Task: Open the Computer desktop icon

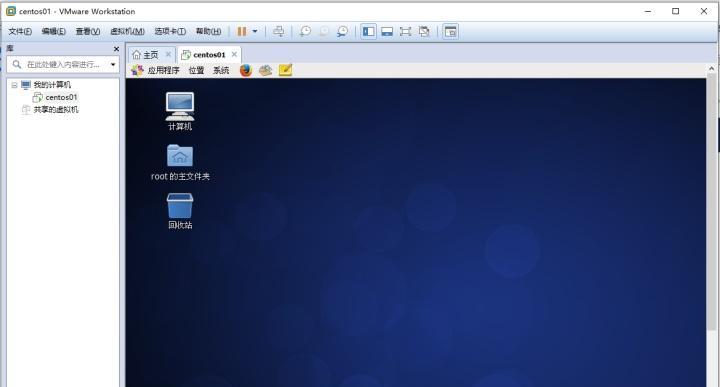Action: point(180,111)
